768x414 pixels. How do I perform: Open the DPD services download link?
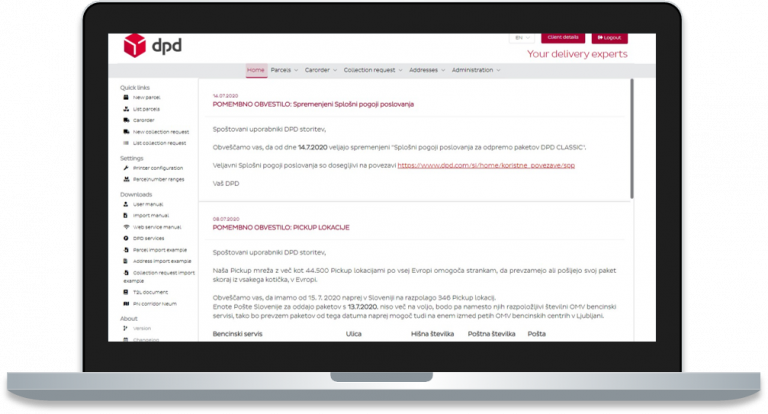(148, 238)
